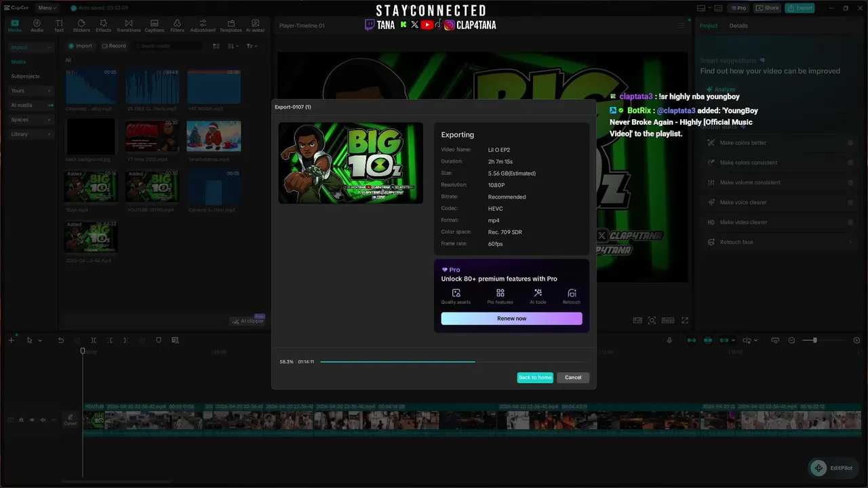Open the Transitions panel

point(128,26)
